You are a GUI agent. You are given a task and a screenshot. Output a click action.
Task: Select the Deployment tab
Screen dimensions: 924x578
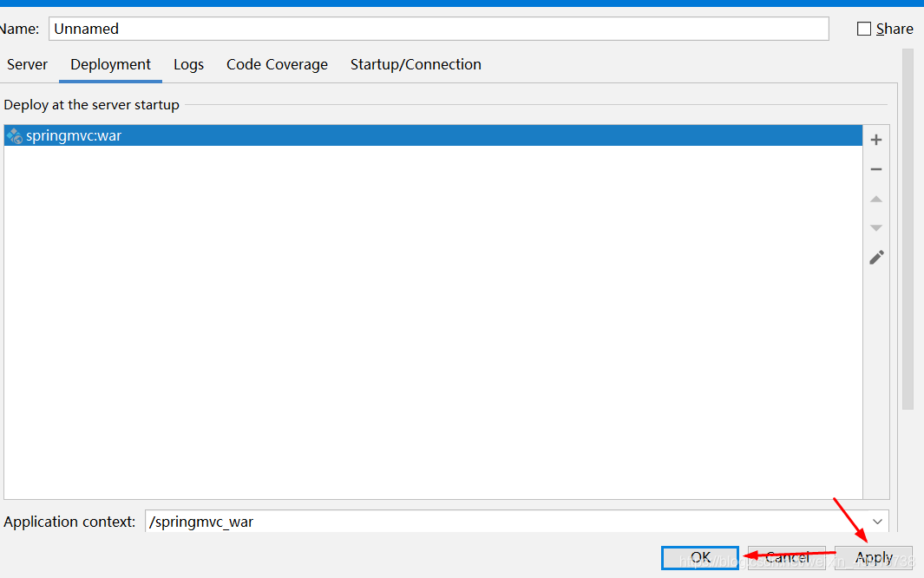click(x=110, y=64)
